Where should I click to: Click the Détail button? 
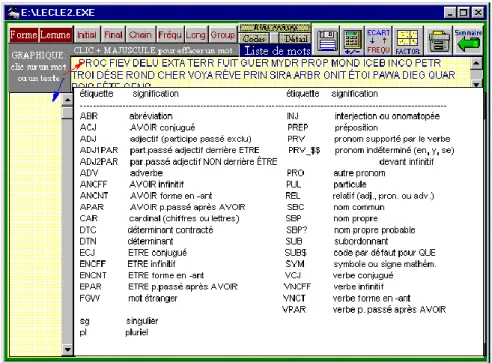point(295,39)
